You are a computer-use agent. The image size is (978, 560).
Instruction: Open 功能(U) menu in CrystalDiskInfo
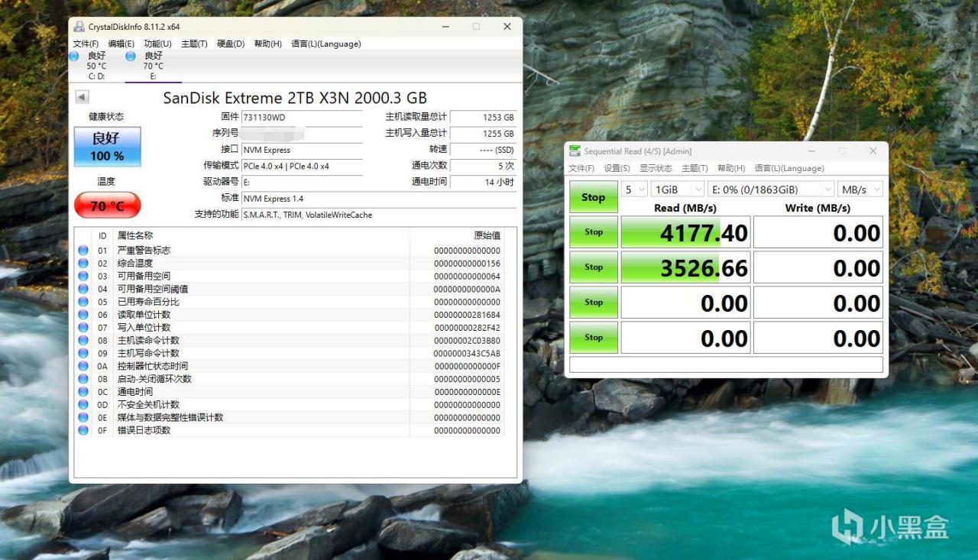pyautogui.click(x=157, y=44)
